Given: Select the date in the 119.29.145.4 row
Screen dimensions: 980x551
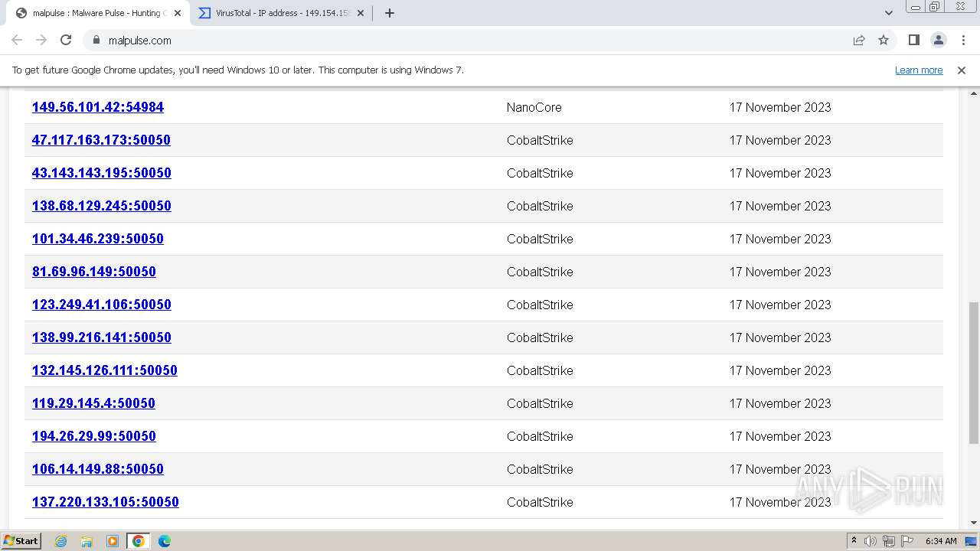Looking at the screenshot, I should click(x=780, y=403).
